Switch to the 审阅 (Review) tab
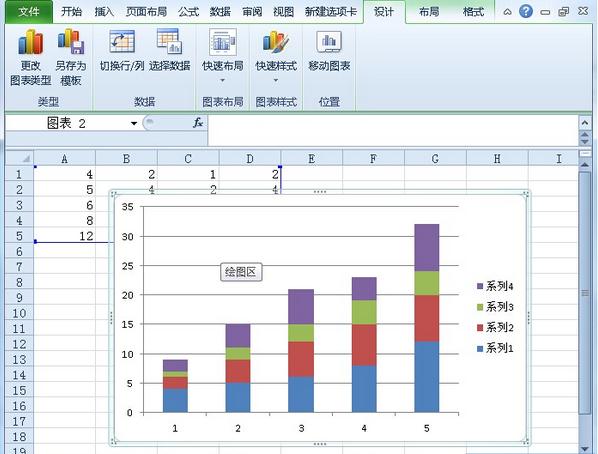 252,12
